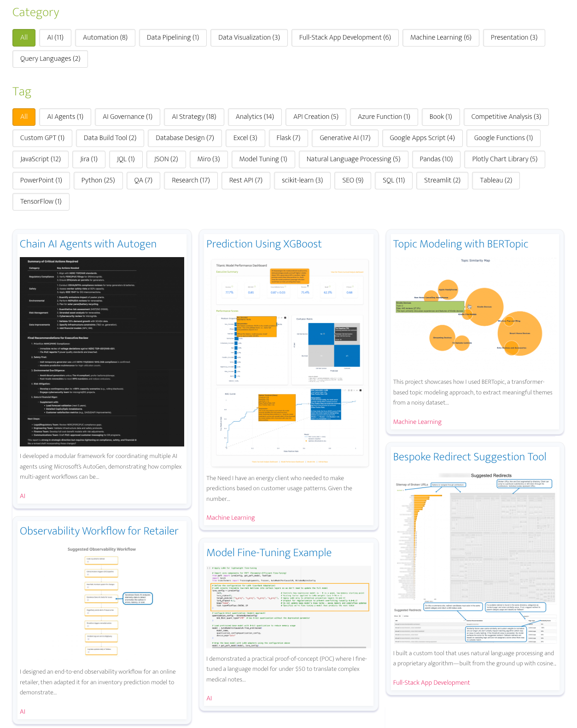Viewport: 577px width, 728px height.
Task: Select the green All category filter
Action: (24, 38)
